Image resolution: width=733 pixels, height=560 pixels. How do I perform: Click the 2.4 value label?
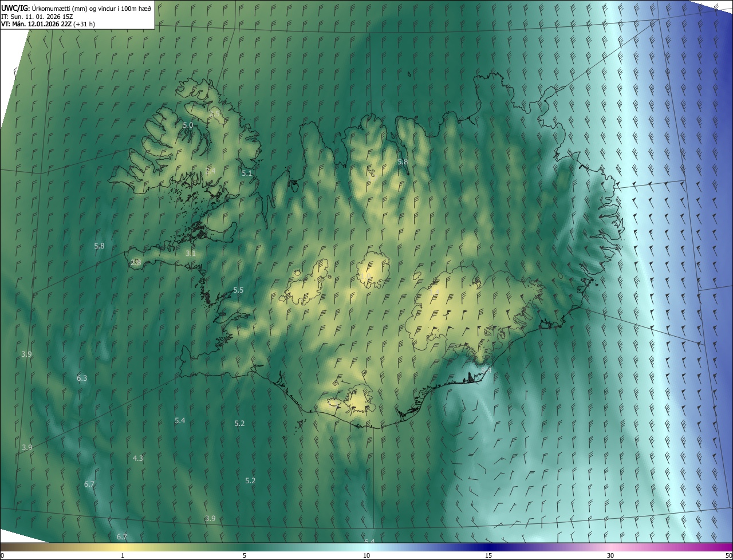click(210, 171)
